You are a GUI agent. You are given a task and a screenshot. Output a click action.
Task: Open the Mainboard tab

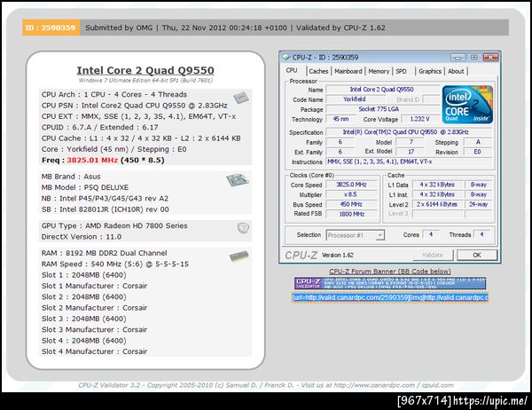click(x=348, y=71)
